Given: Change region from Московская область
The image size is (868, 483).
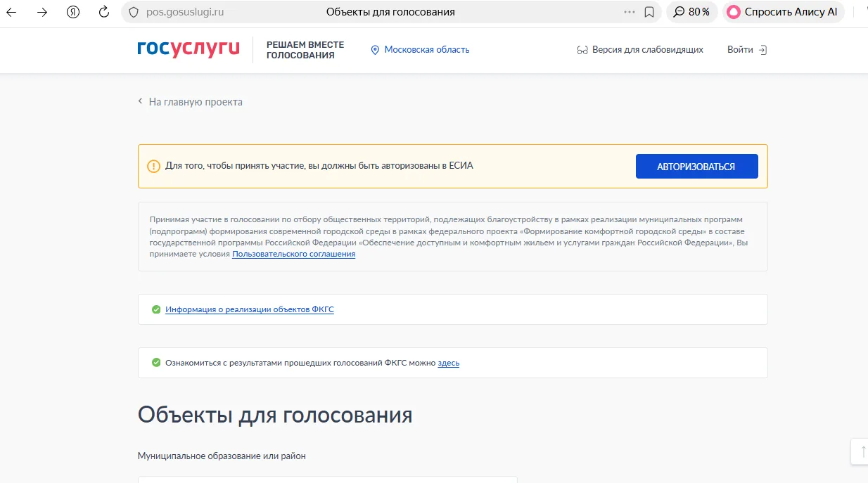Looking at the screenshot, I should coord(420,50).
